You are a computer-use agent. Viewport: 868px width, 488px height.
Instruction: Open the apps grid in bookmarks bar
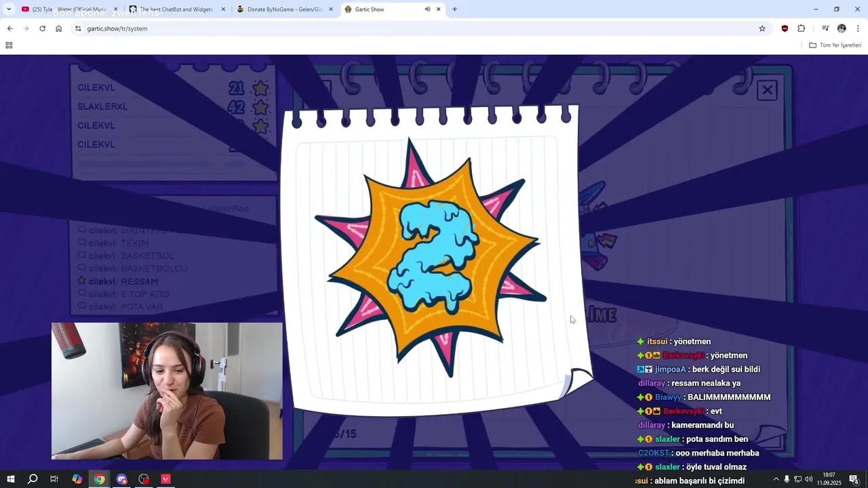(x=9, y=45)
